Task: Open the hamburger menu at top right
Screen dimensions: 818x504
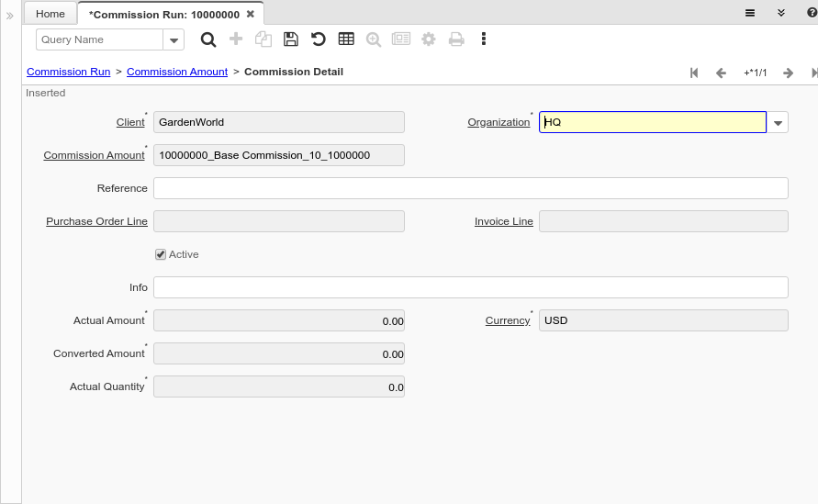Action: (750, 13)
